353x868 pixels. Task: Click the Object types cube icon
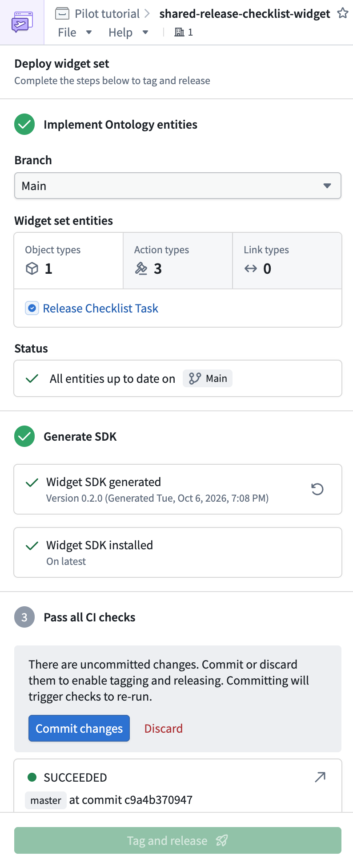coord(32,269)
